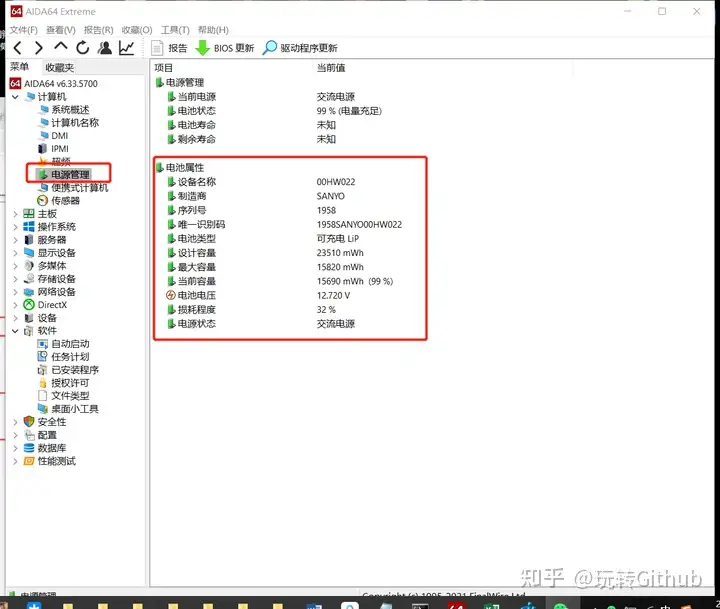The height and width of the screenshot is (609, 720).
Task: Expand the 多媒体 tree node
Action: [x=15, y=266]
